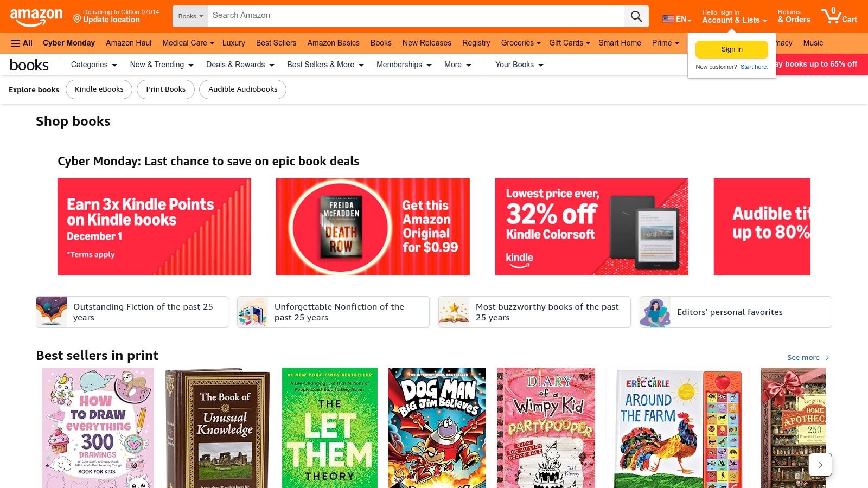The height and width of the screenshot is (488, 868).
Task: Open the Books search category dropdown
Action: (190, 16)
